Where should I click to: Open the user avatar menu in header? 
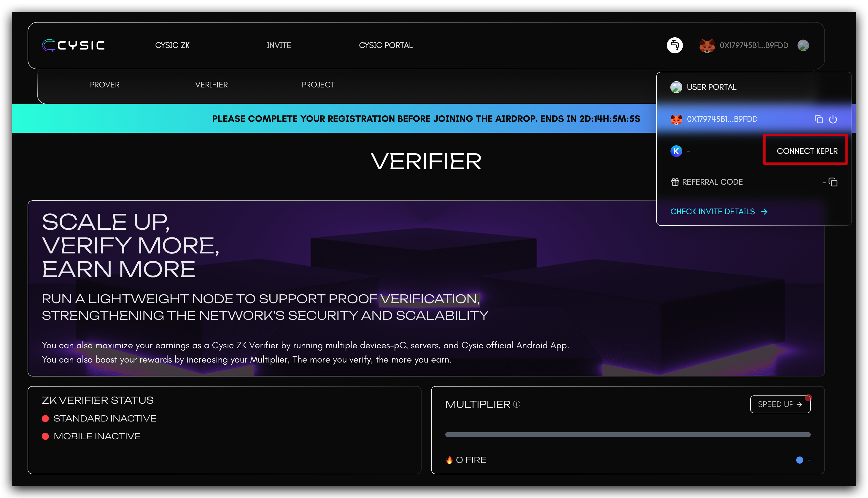803,45
